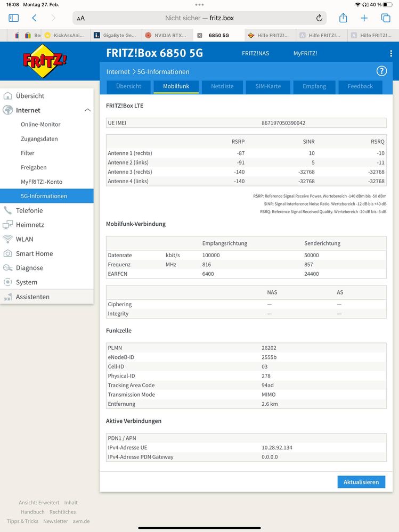Click the Internet globe icon
Viewport: 399px width, 532px height.
(x=7, y=110)
